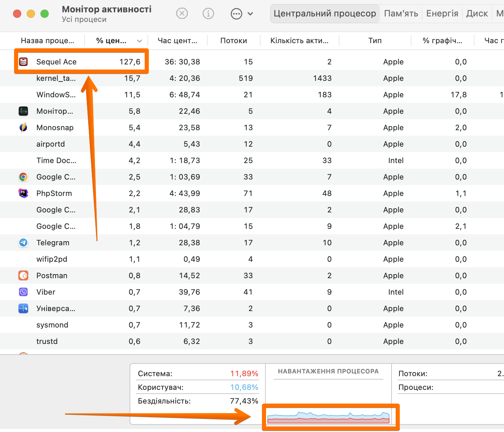Expand the chevron next to the ellipsis menu
The height and width of the screenshot is (432, 504).
251,14
